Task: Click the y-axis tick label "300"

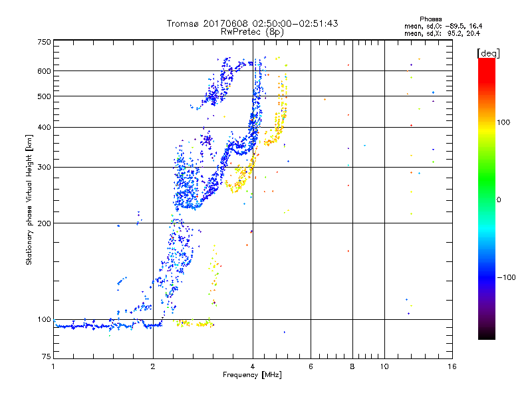Action: point(44,168)
